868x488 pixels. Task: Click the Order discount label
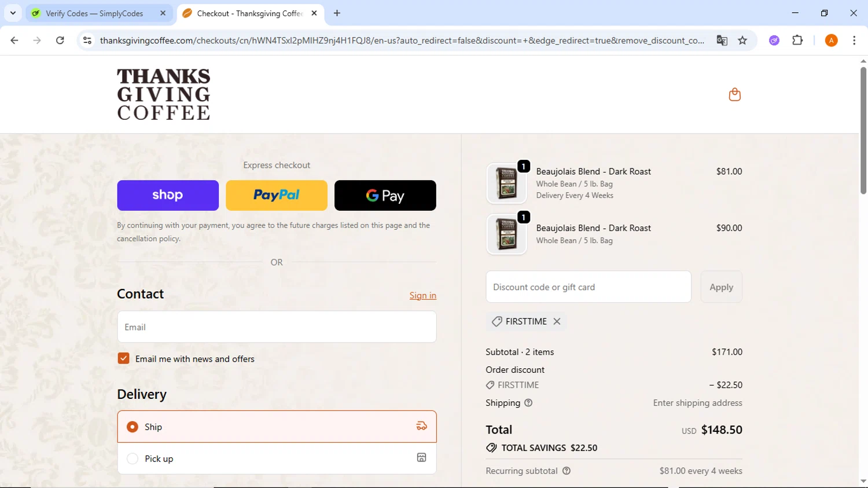[x=515, y=369]
